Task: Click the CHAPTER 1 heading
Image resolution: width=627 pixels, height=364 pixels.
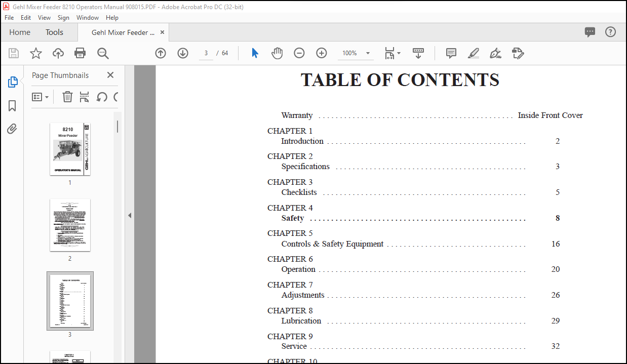Action: [290, 131]
